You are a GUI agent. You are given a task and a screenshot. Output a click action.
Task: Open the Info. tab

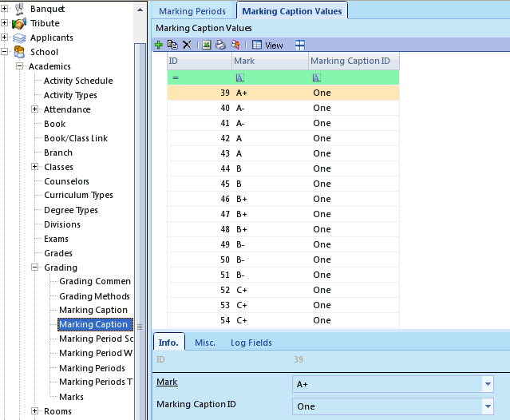coord(168,343)
